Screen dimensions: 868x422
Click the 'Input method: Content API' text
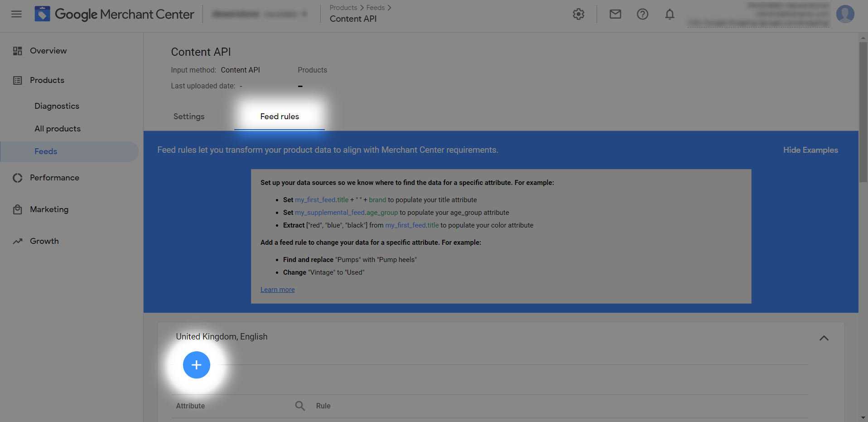tap(216, 70)
